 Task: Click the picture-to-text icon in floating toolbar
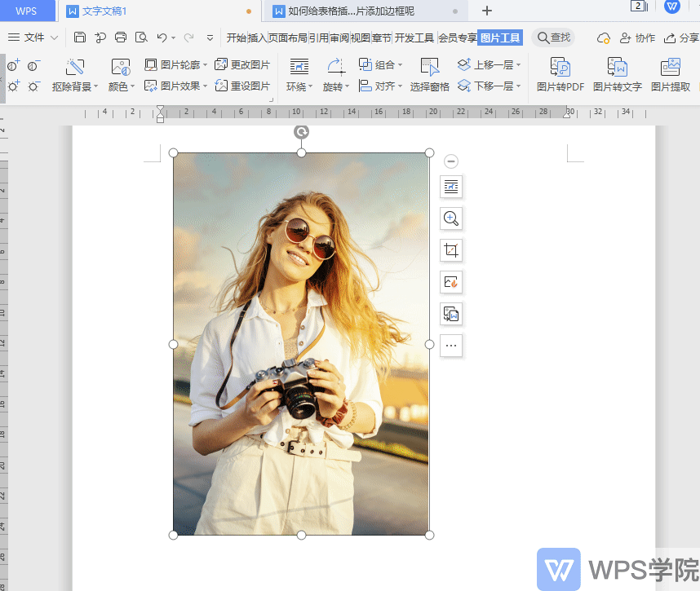[451, 314]
